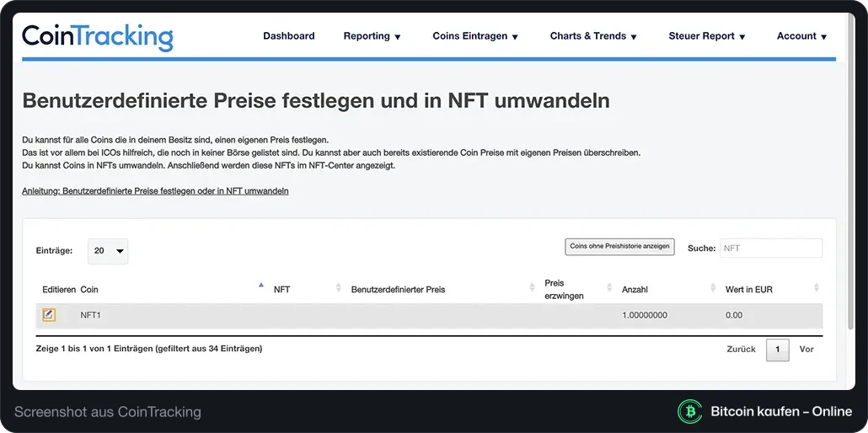Expand the Reporting menu
Image resolution: width=868 pixels, height=433 pixels.
(x=372, y=36)
